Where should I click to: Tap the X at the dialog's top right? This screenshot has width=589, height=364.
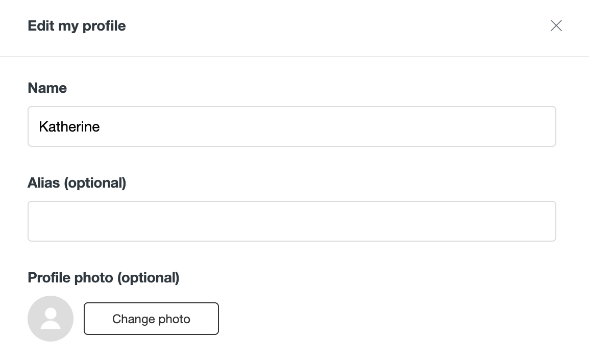pos(556,25)
